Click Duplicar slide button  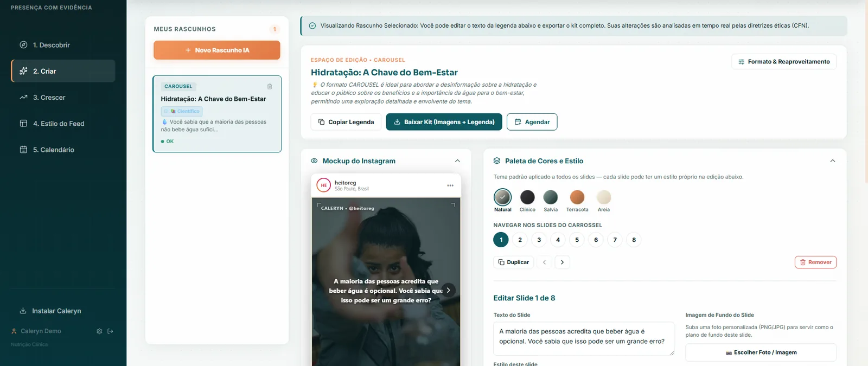tap(514, 262)
